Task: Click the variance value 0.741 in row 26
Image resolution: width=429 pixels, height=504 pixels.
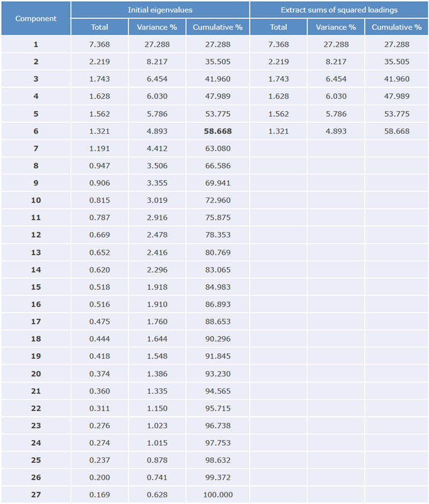Action: click(157, 477)
